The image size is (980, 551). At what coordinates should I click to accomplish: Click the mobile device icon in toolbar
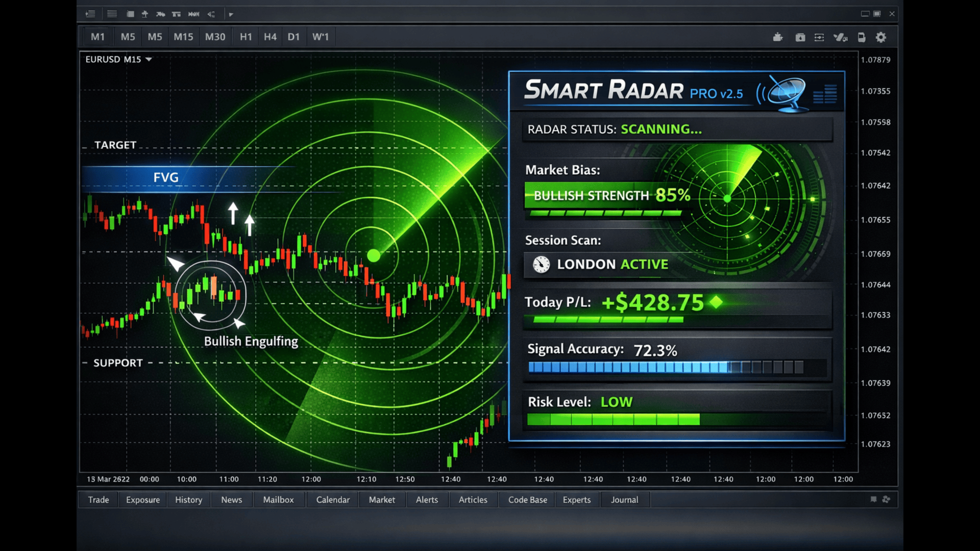click(862, 37)
